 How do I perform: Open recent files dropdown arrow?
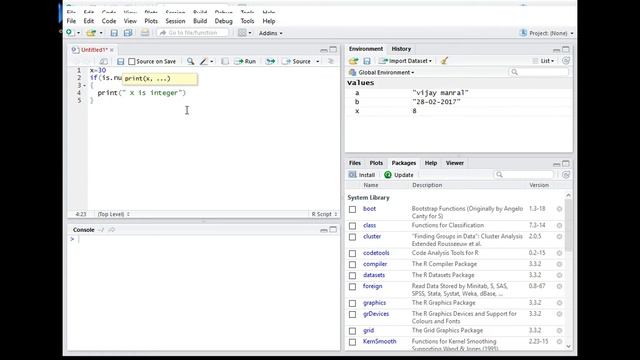[x=101, y=33]
